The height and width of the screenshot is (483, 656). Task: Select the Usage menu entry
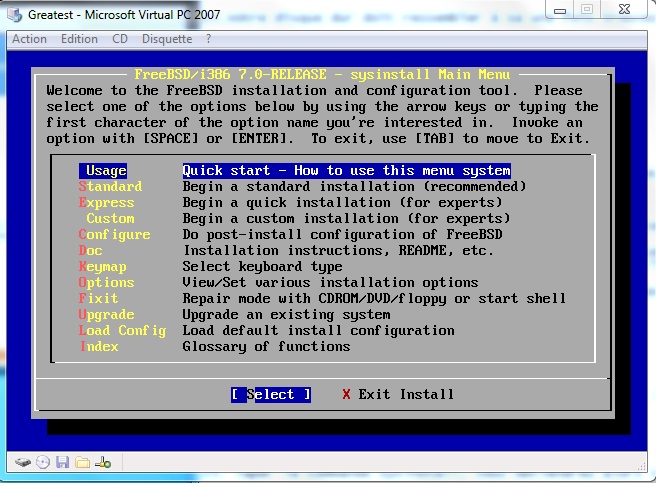(103, 170)
